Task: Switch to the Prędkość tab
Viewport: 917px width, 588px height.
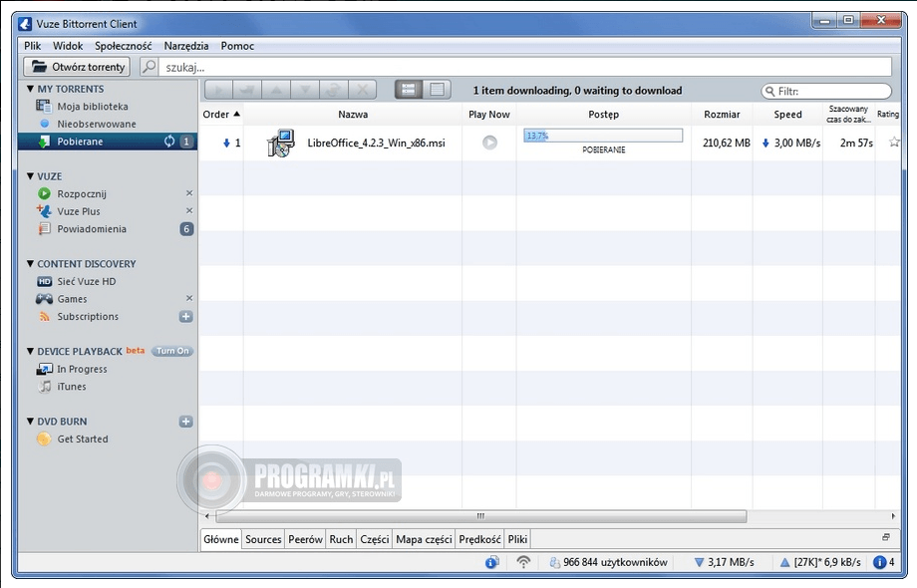Action: pos(479,539)
